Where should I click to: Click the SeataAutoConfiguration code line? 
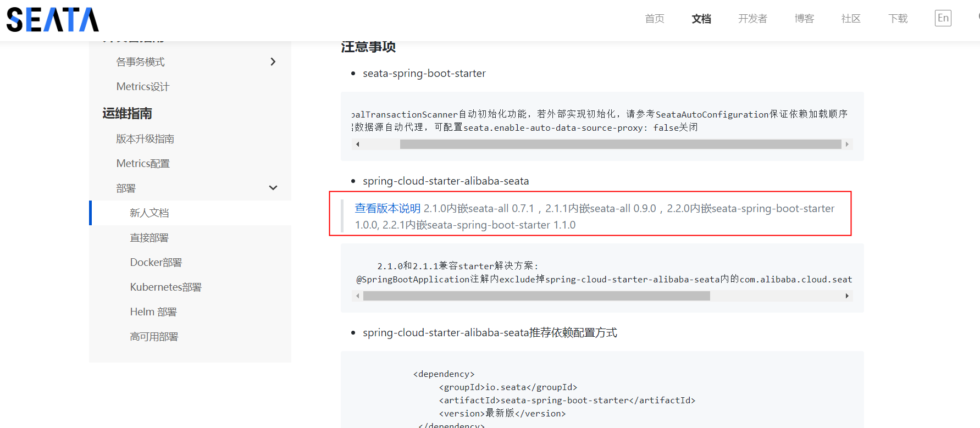[x=600, y=114]
